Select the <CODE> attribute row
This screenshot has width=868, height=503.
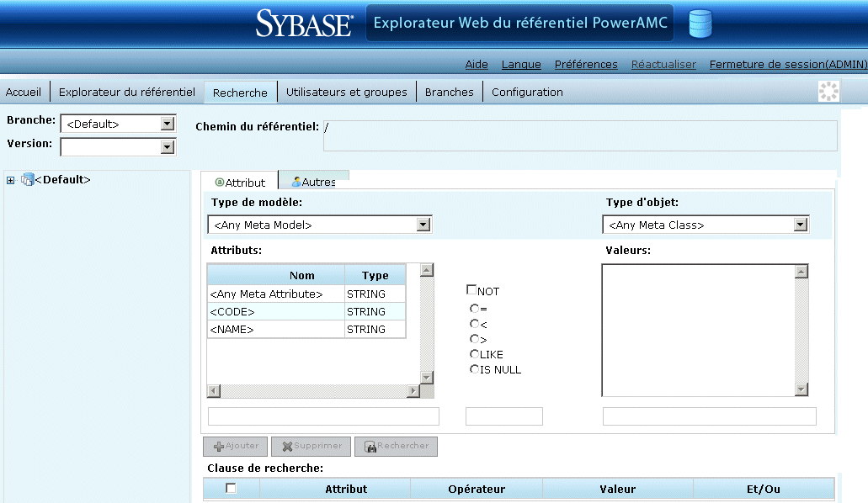306,311
